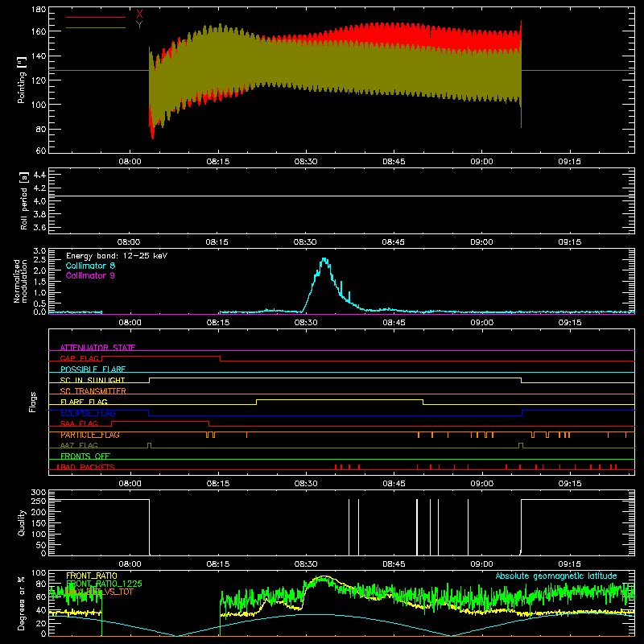This screenshot has height=644, width=644.
Task: Click the 60 tick label on Pointing axis
Action: coord(41,151)
